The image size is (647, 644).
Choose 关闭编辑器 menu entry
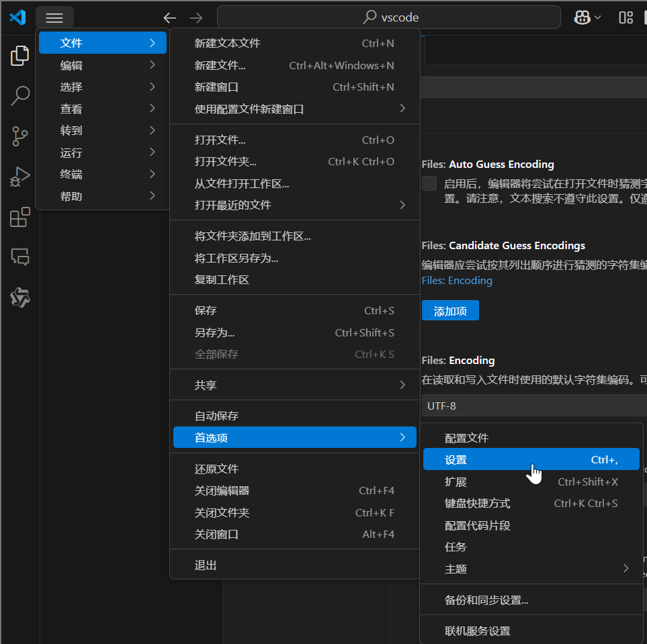point(295,490)
